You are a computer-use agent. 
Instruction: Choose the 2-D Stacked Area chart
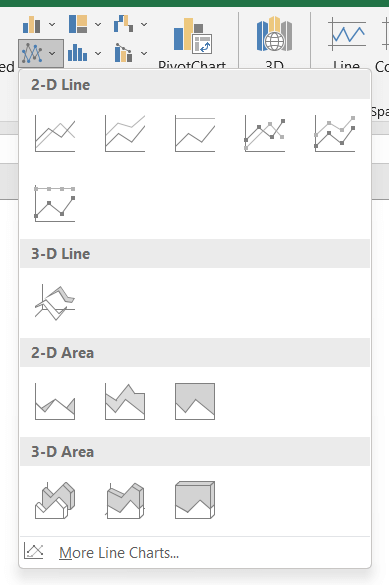click(x=125, y=401)
